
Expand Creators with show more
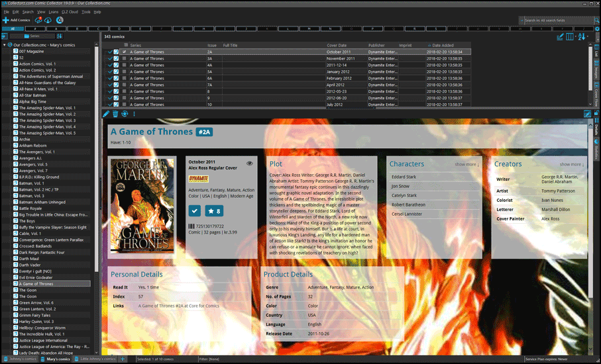pos(572,164)
